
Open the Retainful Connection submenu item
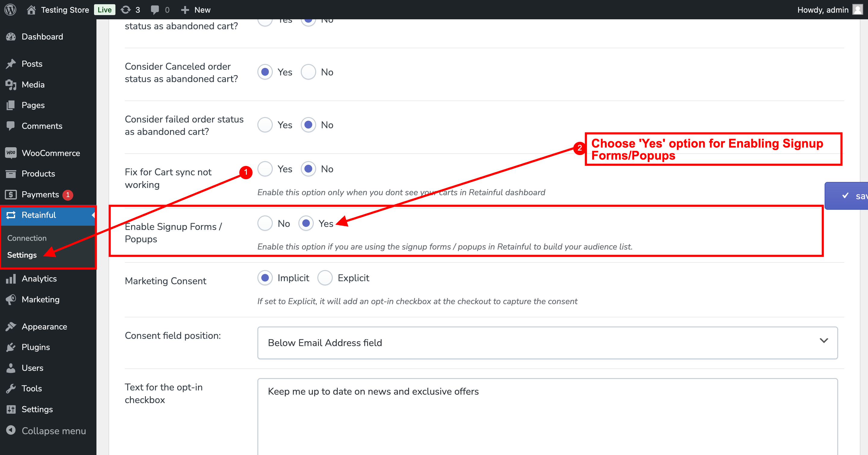(27, 238)
